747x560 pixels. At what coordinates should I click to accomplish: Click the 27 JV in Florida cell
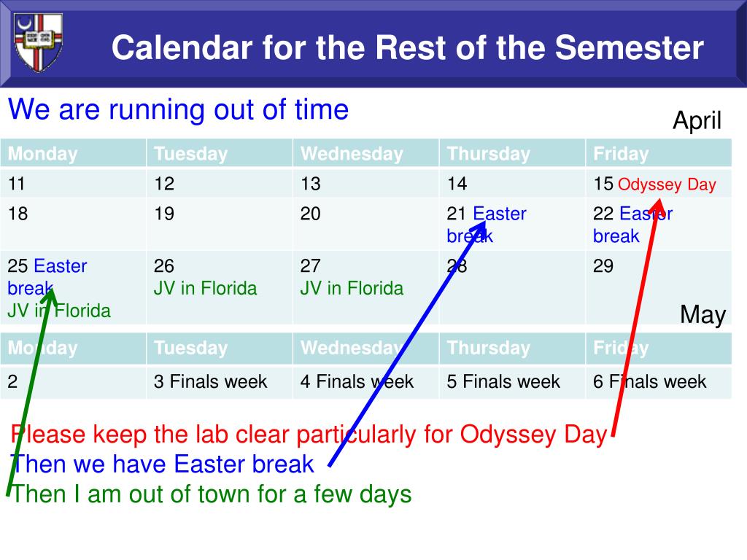[365, 288]
